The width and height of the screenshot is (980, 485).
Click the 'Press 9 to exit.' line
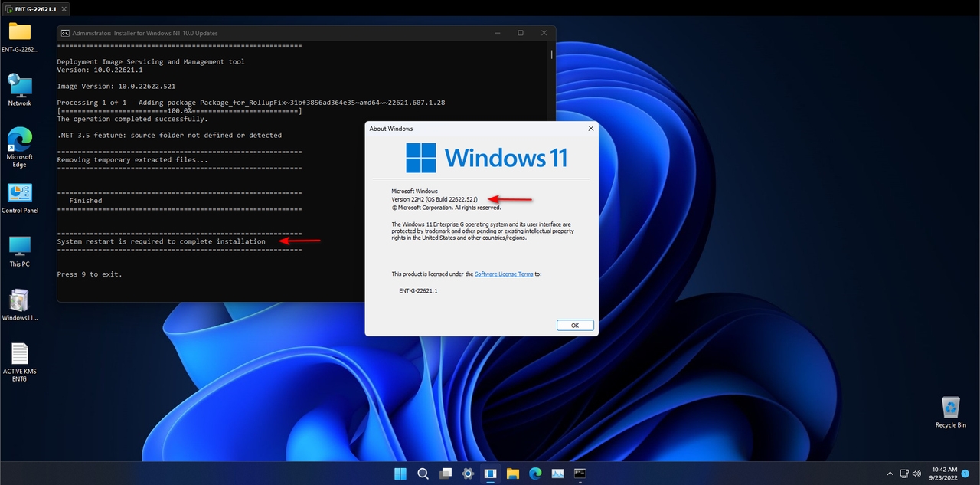pos(90,274)
